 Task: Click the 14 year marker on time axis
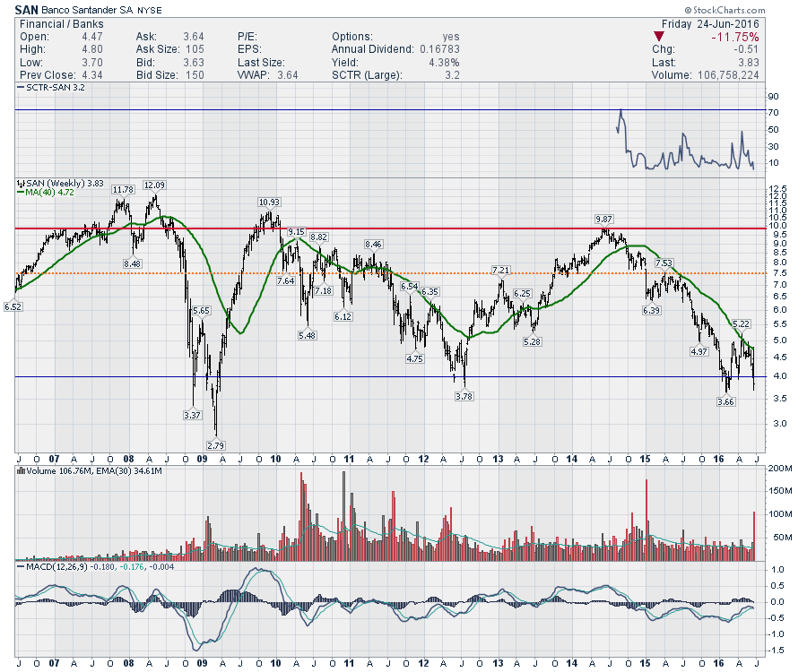coord(573,460)
